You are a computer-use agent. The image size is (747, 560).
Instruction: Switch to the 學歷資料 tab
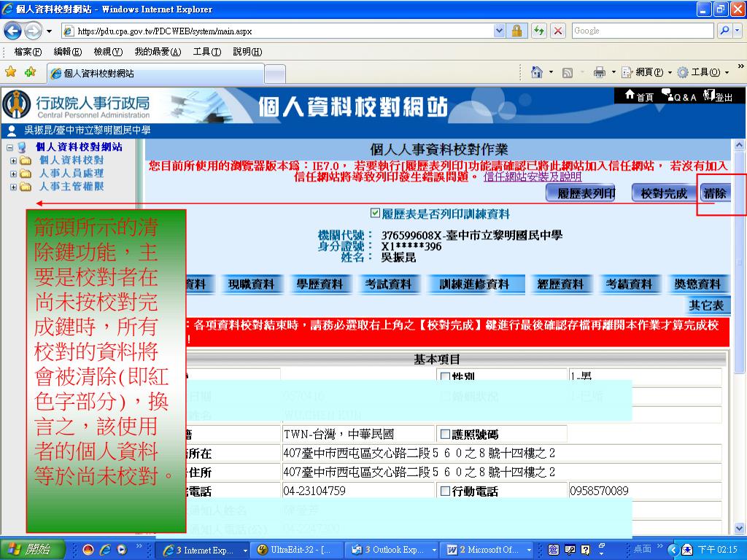point(320,284)
